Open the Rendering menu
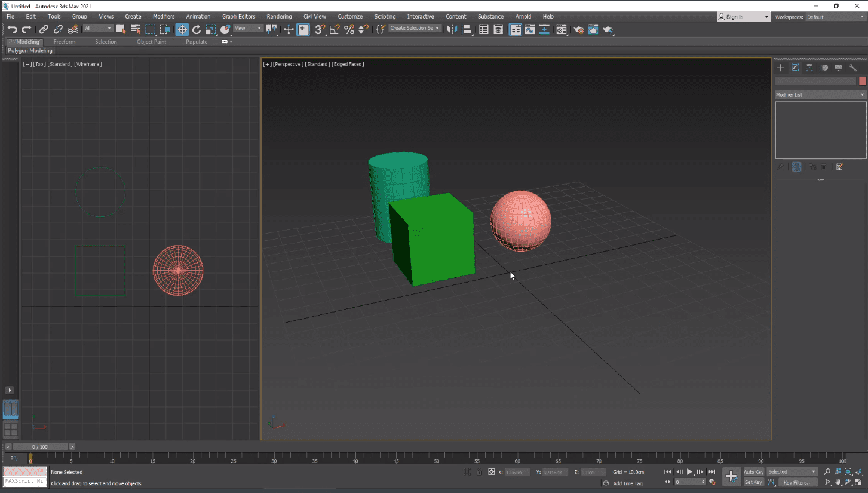 click(279, 16)
